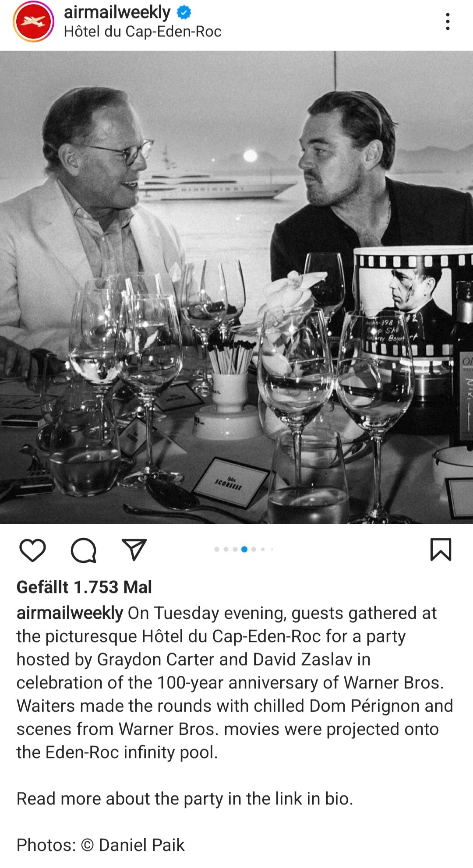Open comments via speech bubble icon
473x868 pixels.
[83, 550]
